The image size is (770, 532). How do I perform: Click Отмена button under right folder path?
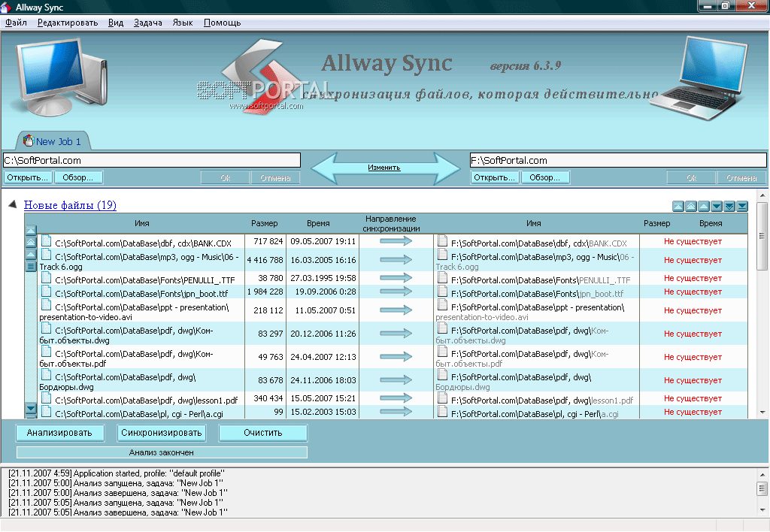pos(741,178)
